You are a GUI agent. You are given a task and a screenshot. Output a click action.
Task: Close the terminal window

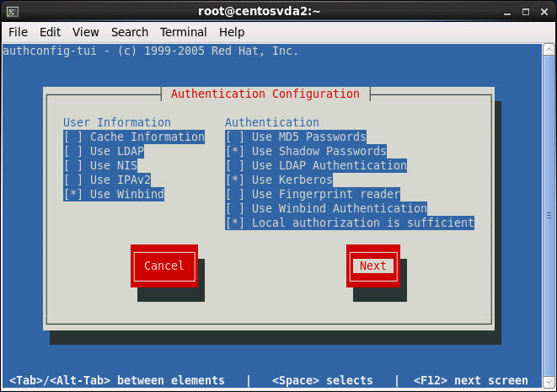click(544, 12)
